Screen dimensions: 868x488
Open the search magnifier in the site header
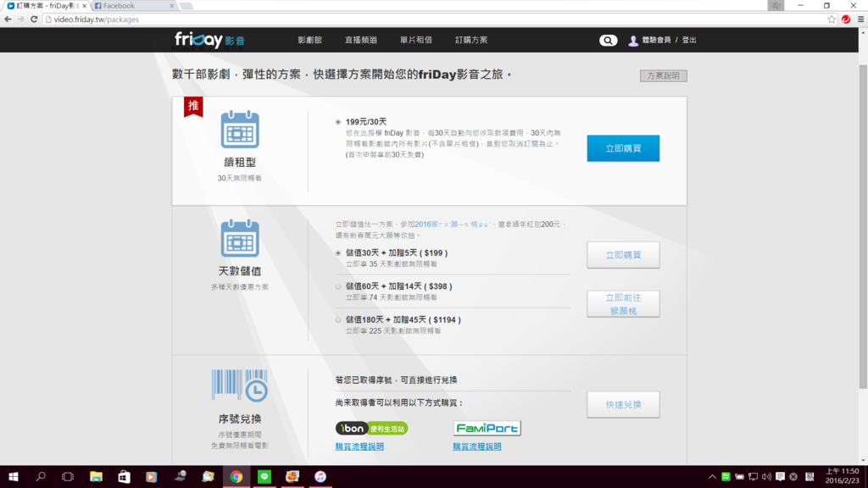pyautogui.click(x=608, y=41)
